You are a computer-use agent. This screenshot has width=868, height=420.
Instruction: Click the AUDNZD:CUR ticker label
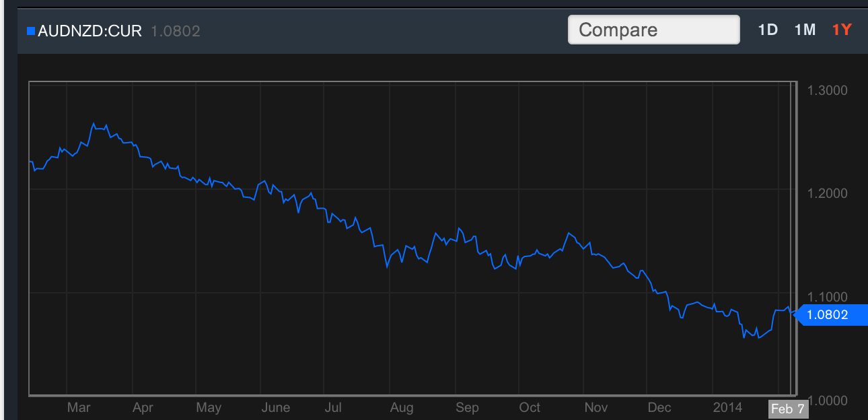(89, 31)
